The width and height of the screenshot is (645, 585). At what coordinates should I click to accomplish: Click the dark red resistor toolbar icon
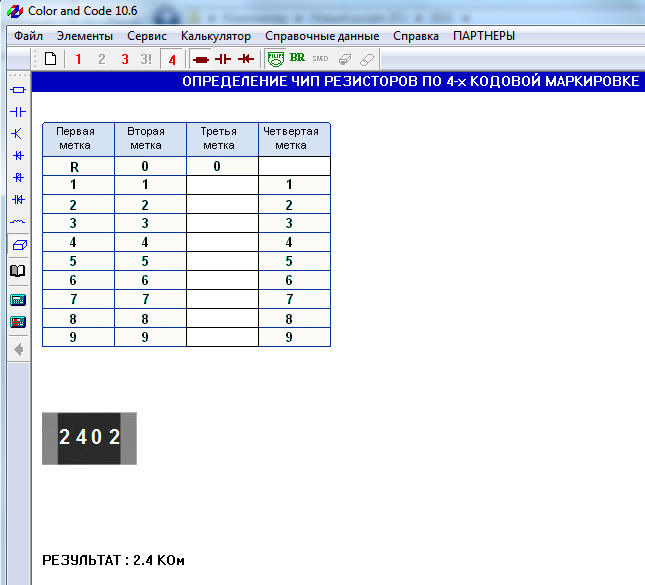[201, 60]
